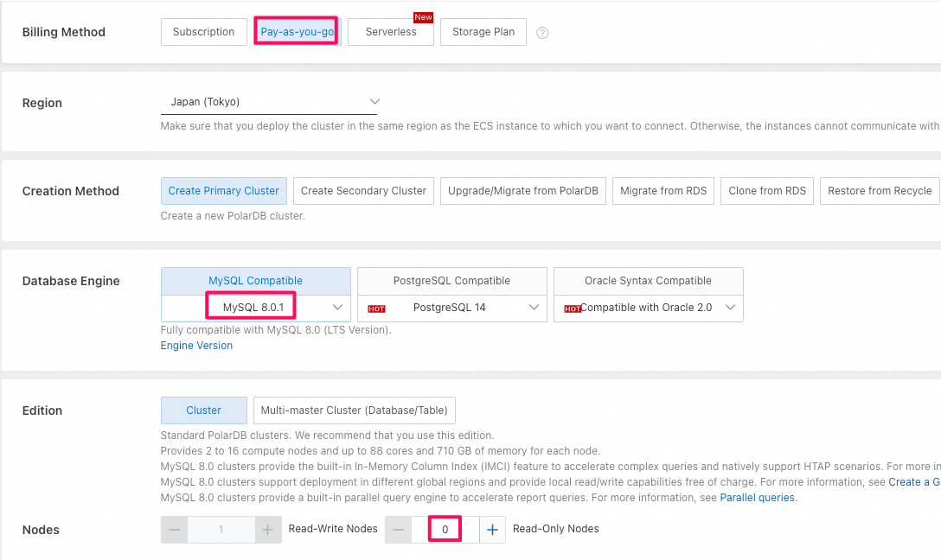Click the Read-Only Nodes count field

point(445,530)
